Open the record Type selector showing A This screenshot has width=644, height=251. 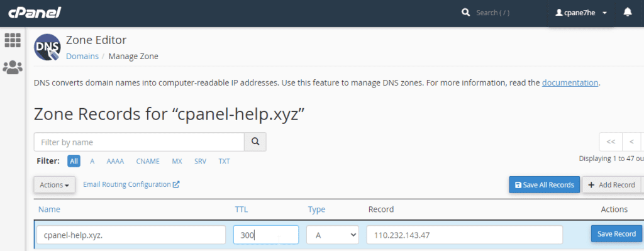pyautogui.click(x=333, y=235)
